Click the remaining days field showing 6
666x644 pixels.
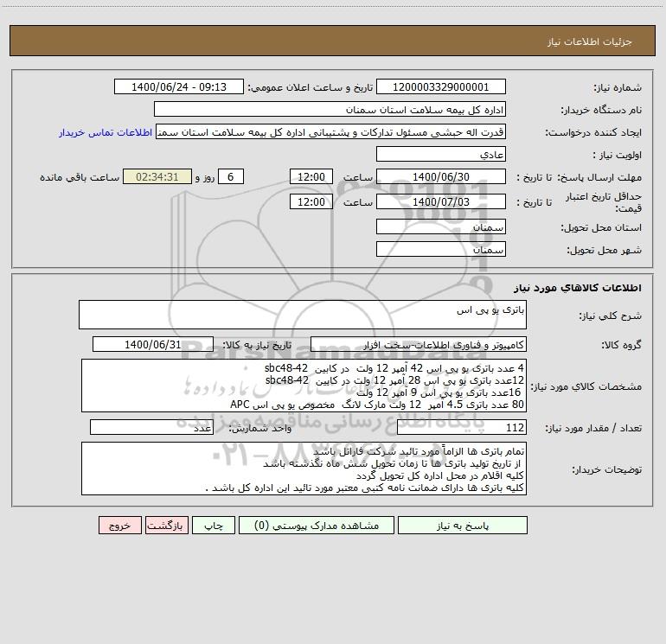tap(231, 176)
